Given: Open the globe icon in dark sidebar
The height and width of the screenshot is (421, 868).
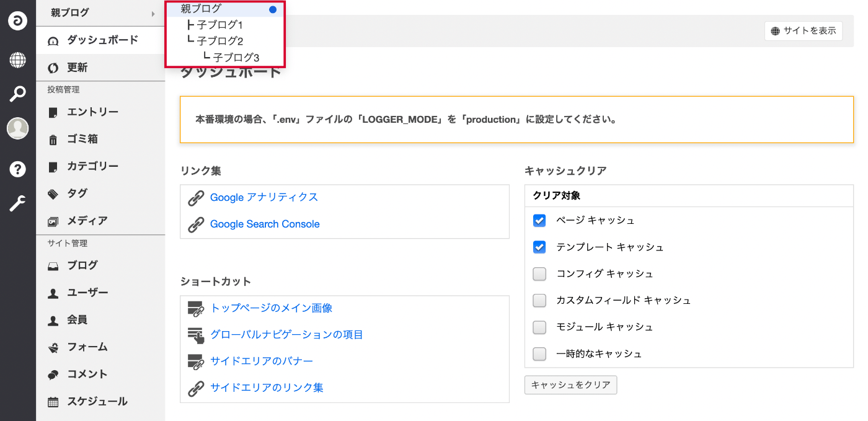Looking at the screenshot, I should coord(17,60).
